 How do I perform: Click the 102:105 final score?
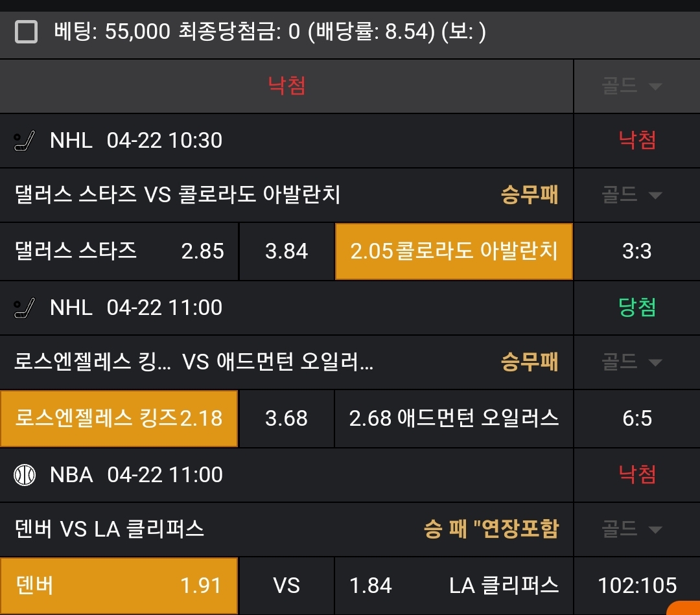tap(637, 586)
